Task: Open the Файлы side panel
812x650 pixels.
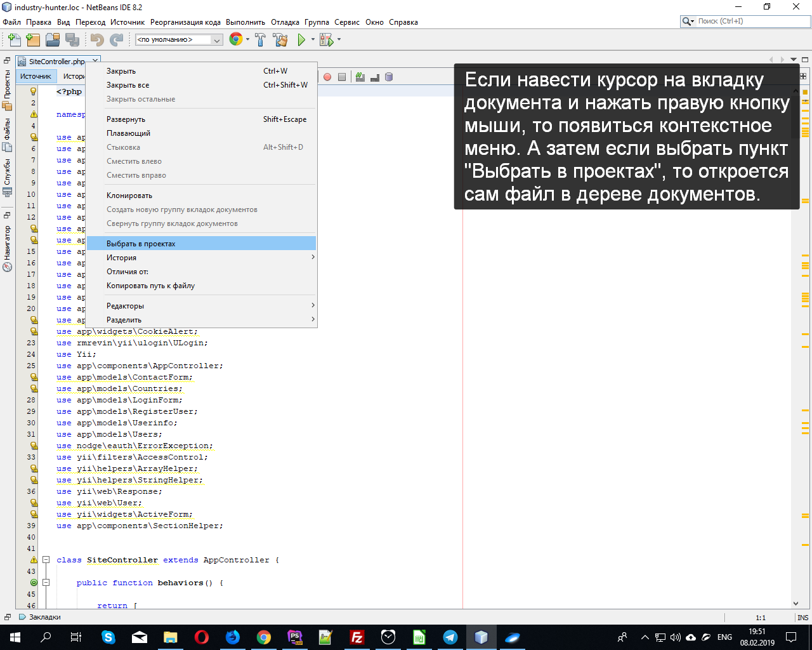Action: [8, 134]
